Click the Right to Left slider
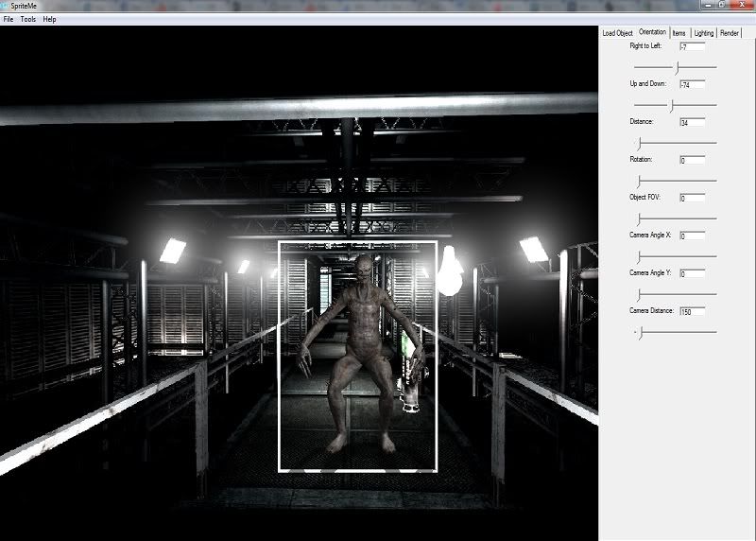This screenshot has width=756, height=541. (x=676, y=67)
